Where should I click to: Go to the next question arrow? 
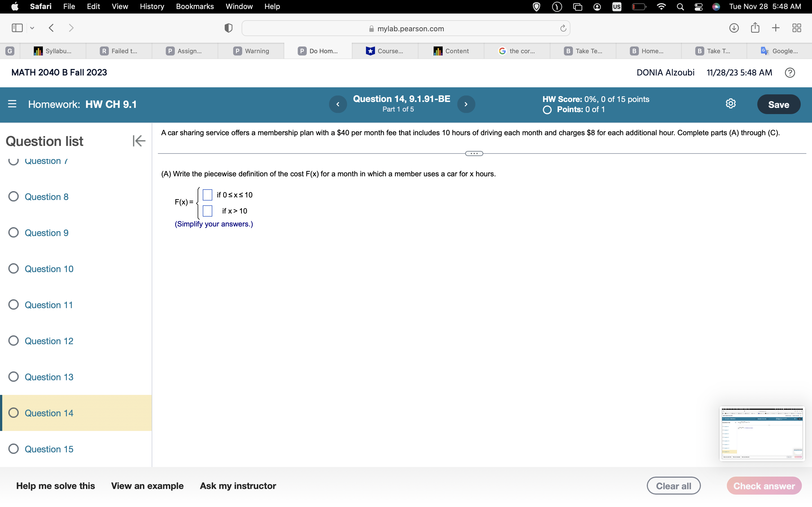coord(466,104)
